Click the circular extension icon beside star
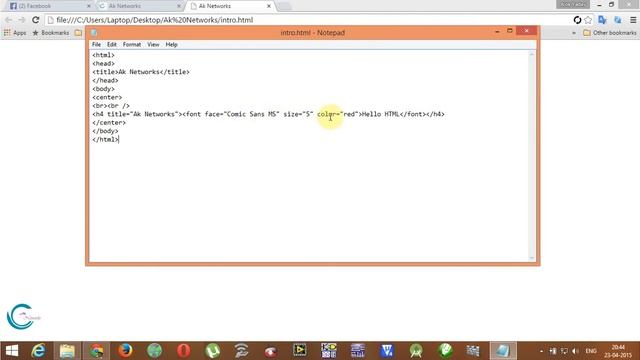640x360 pixels. 577,20
